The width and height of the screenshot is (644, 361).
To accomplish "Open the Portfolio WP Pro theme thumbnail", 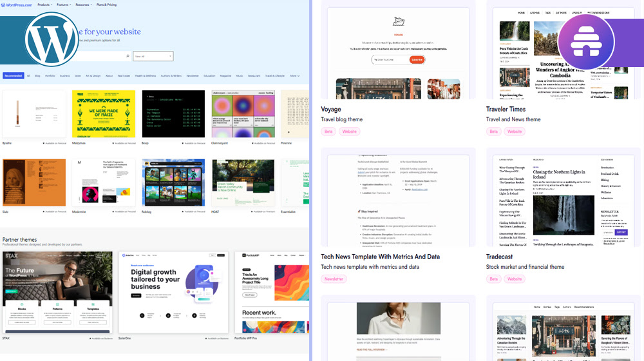I will coord(272,292).
